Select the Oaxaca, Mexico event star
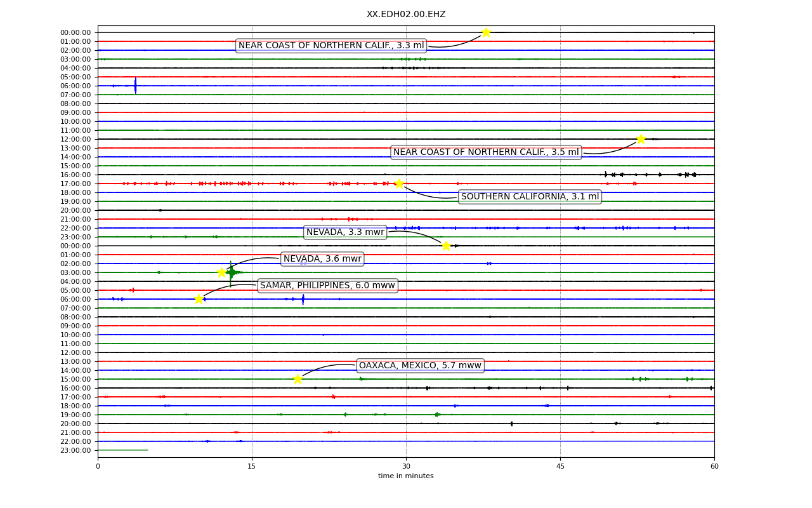The width and height of the screenshot is (812, 508). click(298, 379)
